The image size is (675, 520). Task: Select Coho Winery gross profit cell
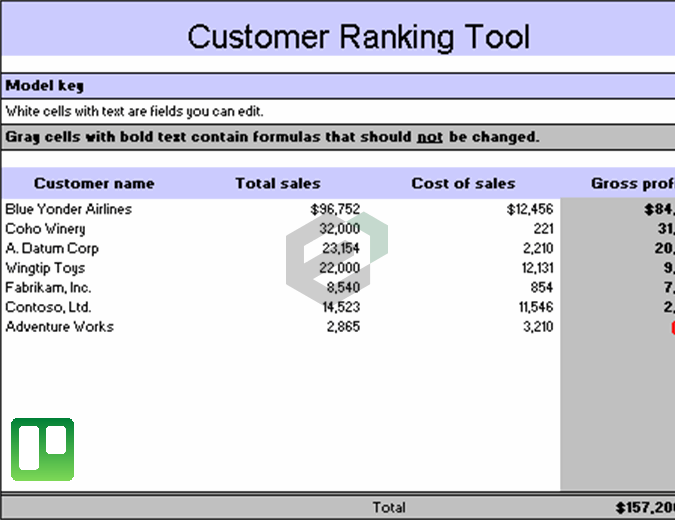(x=666, y=229)
